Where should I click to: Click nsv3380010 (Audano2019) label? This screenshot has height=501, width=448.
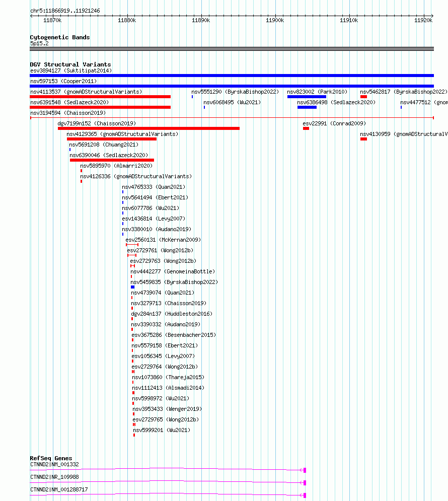157,229
